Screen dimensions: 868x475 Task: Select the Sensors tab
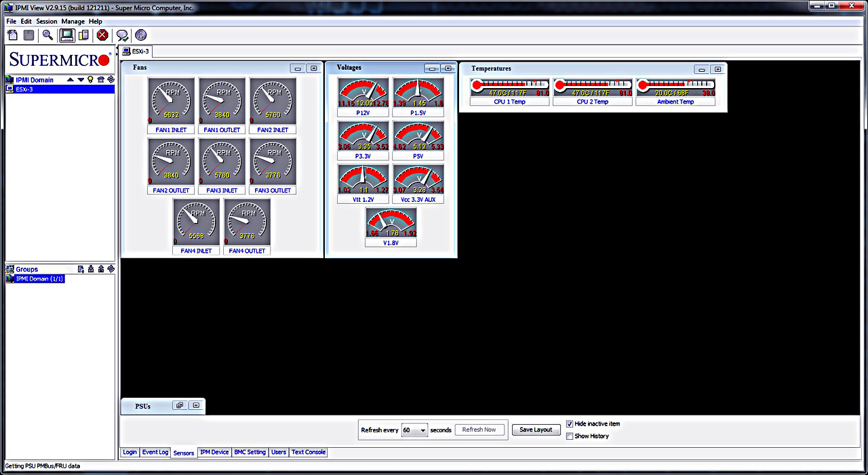[x=184, y=453]
